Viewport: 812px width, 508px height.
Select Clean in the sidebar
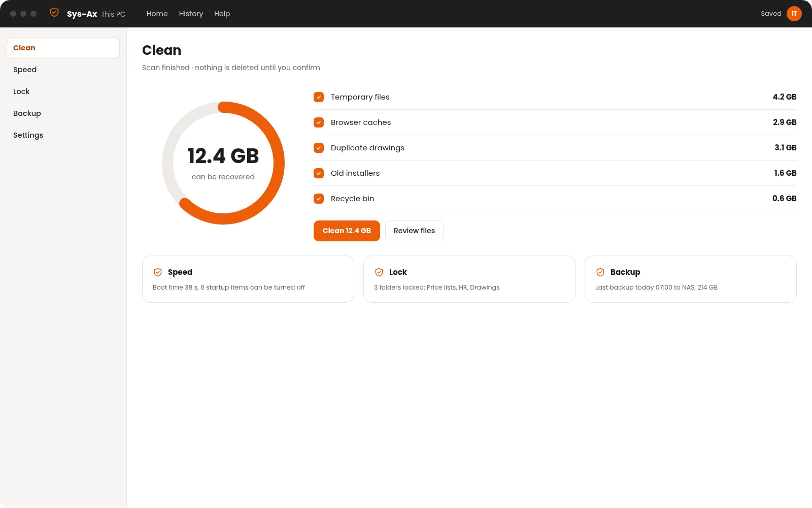coord(63,48)
